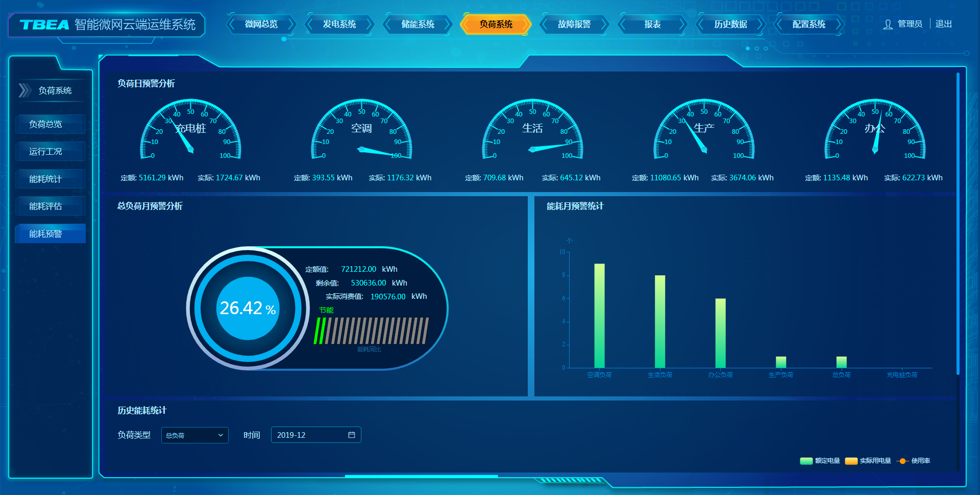980x495 pixels.
Task: Click the 26.42% circular indicator
Action: click(248, 308)
